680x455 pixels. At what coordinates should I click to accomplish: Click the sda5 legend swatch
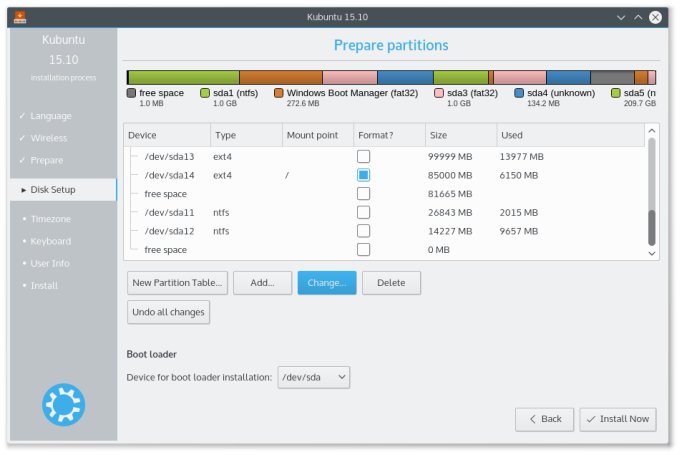coord(615,93)
